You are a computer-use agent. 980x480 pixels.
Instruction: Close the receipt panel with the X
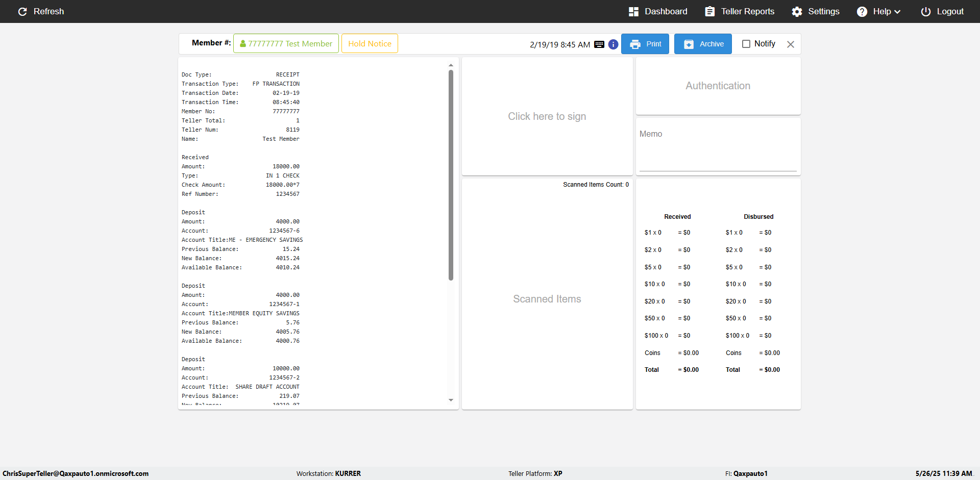tap(790, 44)
